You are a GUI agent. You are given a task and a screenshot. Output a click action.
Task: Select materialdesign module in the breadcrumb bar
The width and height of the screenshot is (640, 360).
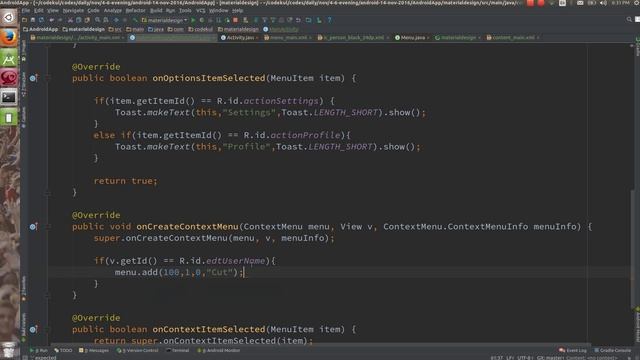pos(84,29)
